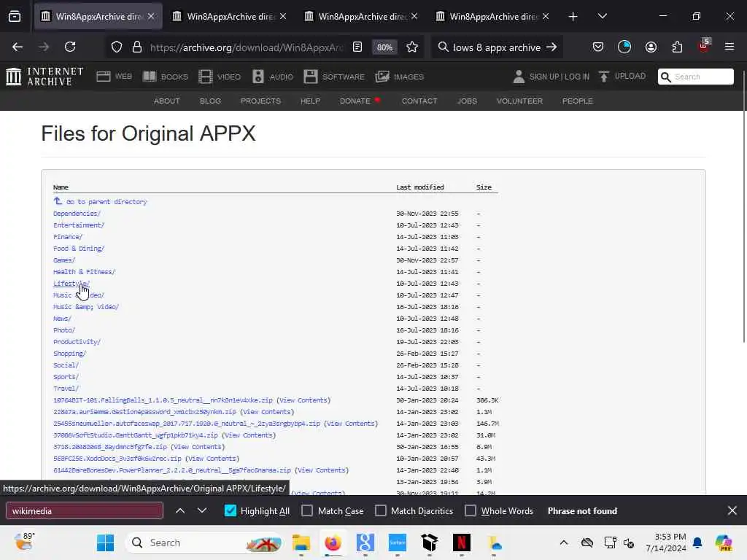Open the extensions puzzle icon

pyautogui.click(x=677, y=47)
